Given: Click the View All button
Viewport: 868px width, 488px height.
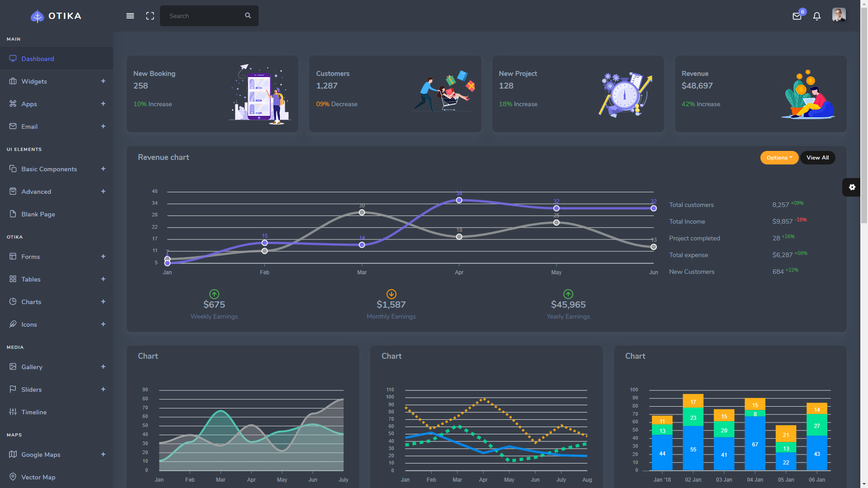Looking at the screenshot, I should point(817,157).
